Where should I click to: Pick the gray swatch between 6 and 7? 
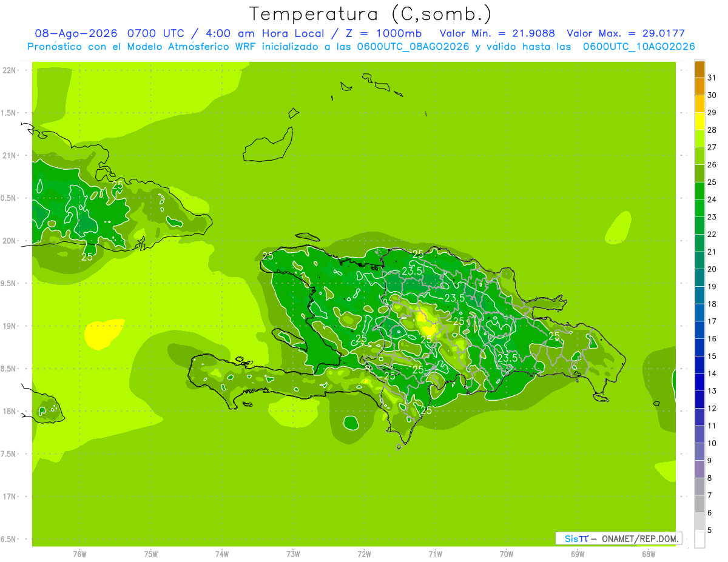point(699,504)
